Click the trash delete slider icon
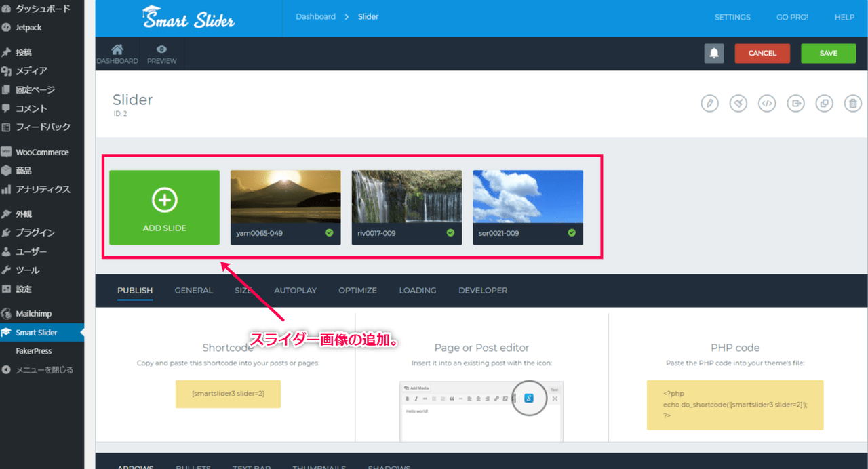Viewport: 868px width, 469px height. click(853, 104)
